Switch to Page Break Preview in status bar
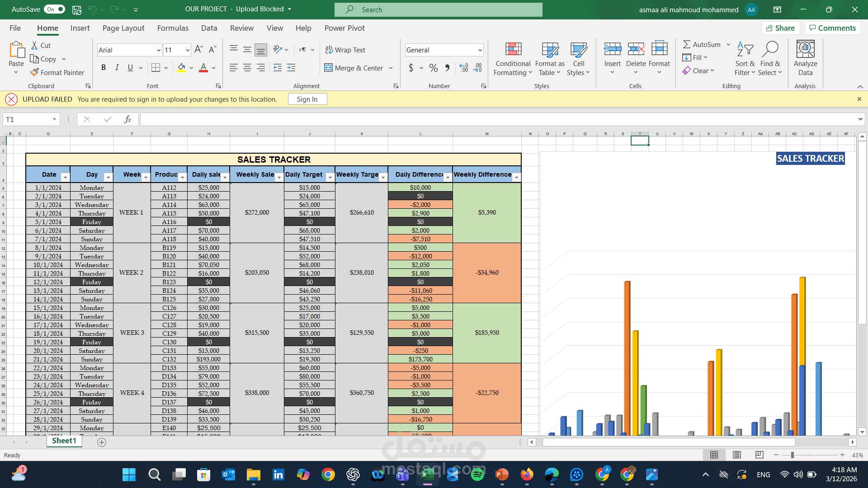This screenshot has width=868, height=488. (759, 455)
